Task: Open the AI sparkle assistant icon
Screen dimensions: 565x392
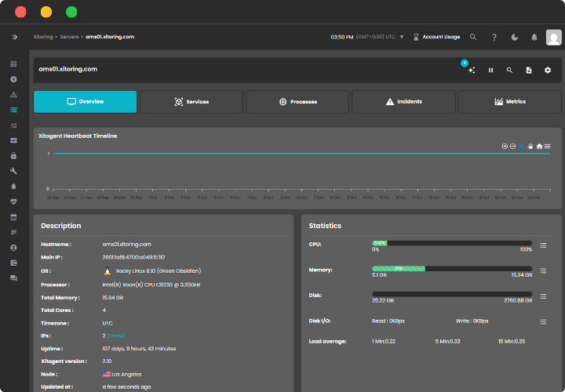Action: click(472, 70)
